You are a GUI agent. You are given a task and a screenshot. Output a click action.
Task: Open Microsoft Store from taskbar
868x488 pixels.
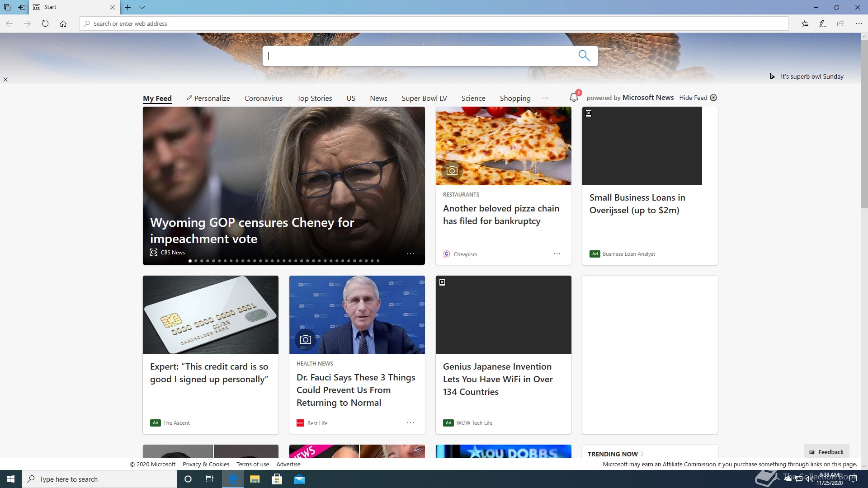click(x=277, y=479)
